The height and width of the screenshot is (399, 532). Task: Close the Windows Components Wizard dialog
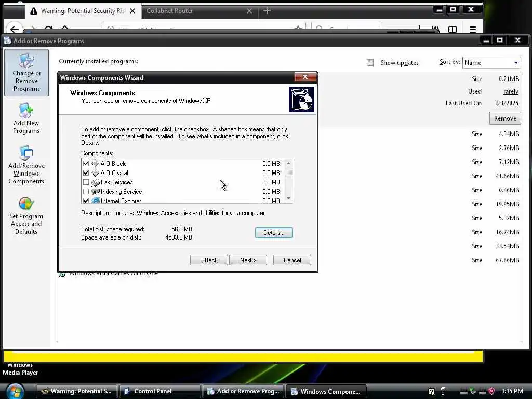pyautogui.click(x=305, y=77)
